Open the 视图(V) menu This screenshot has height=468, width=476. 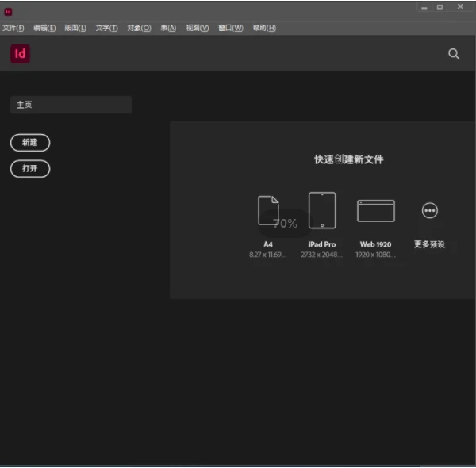coord(198,29)
